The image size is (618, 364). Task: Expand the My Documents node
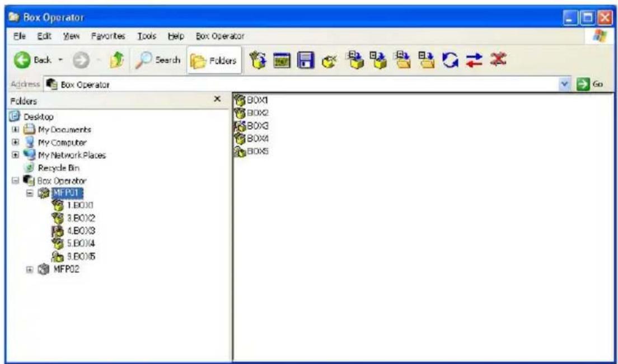(x=15, y=130)
